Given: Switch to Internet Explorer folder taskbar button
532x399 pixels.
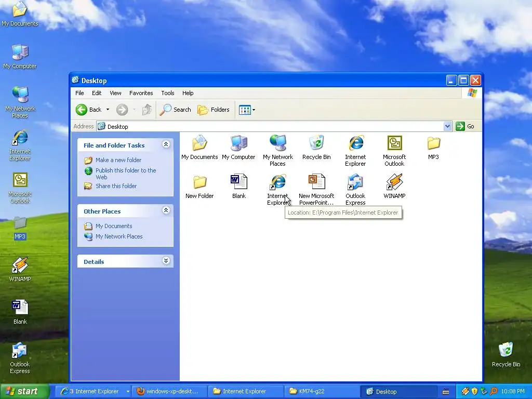Looking at the screenshot, I should point(246,391).
